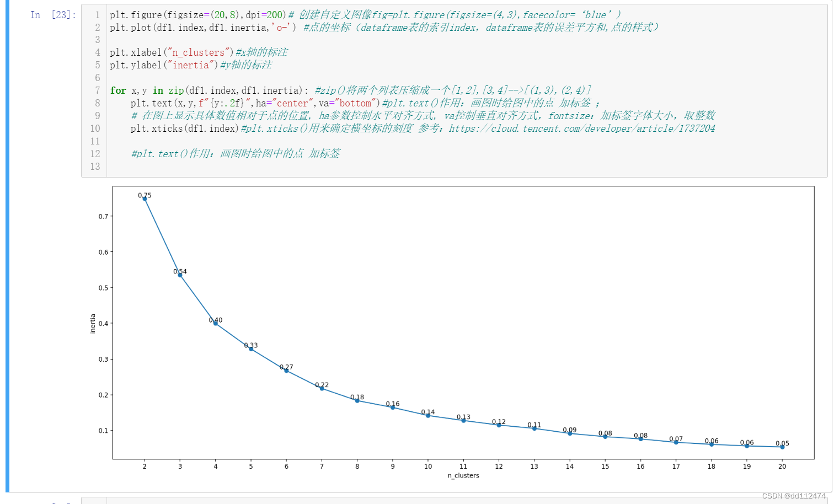Click y-axis tick label 0.4
Viewport: 834px width, 504px height.
click(103, 323)
